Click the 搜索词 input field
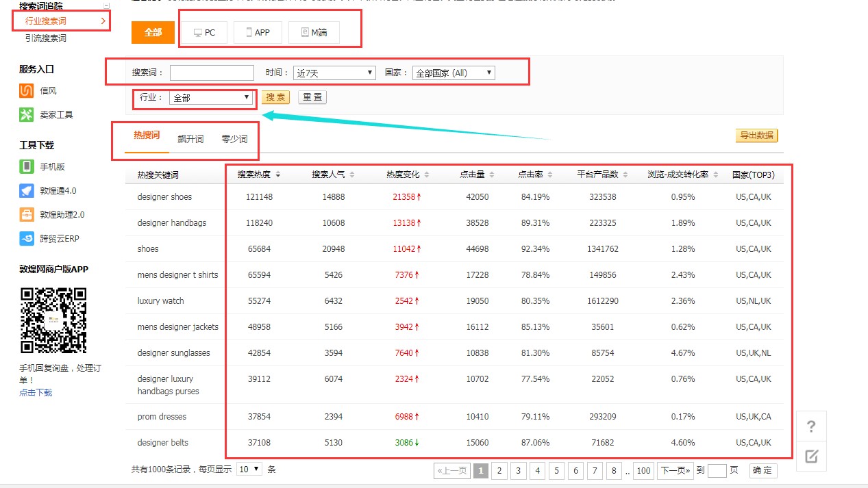 (212, 73)
